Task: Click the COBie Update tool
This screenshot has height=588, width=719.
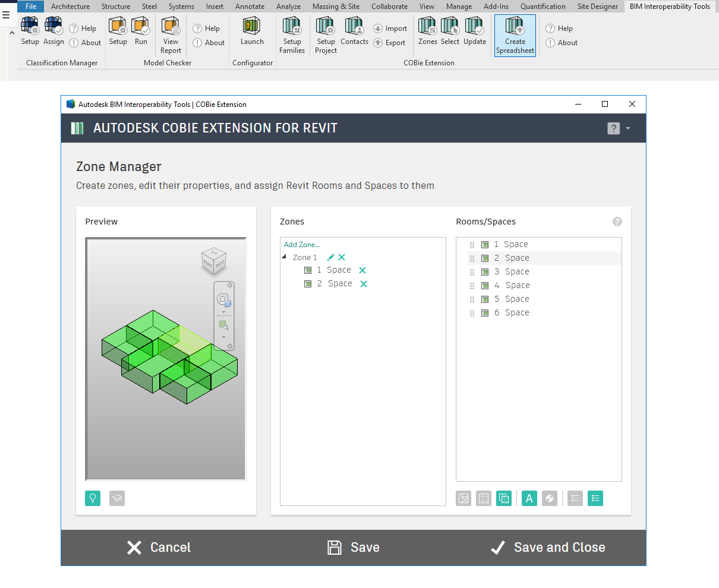Action: pos(475,31)
